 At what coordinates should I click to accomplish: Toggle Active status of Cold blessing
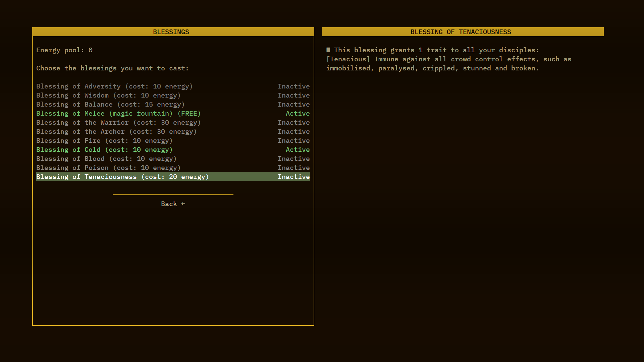point(298,150)
